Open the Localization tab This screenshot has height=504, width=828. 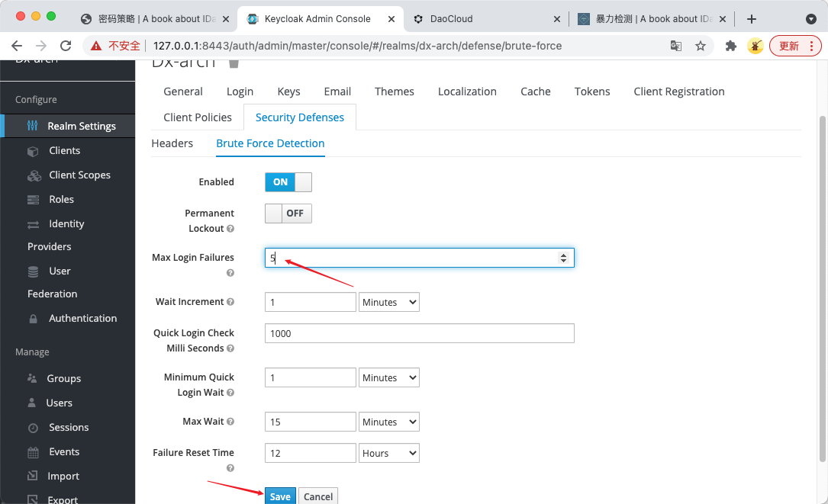(x=467, y=91)
